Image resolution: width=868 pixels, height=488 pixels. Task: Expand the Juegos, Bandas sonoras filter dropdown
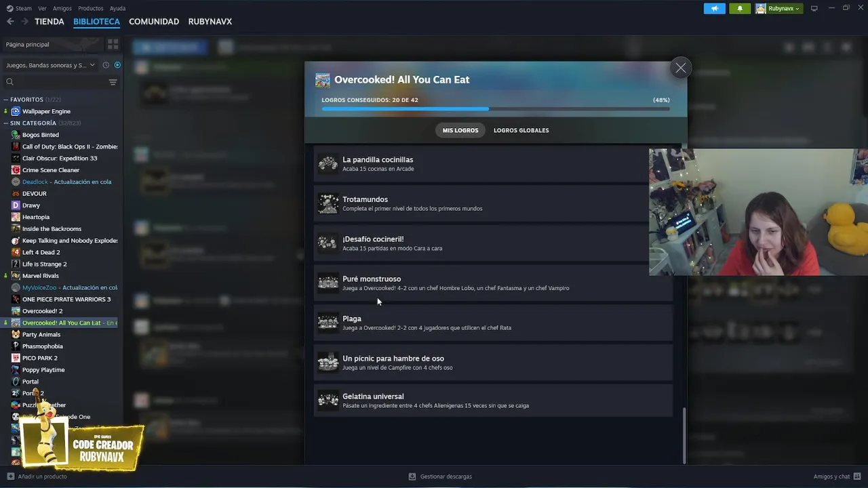[50, 65]
